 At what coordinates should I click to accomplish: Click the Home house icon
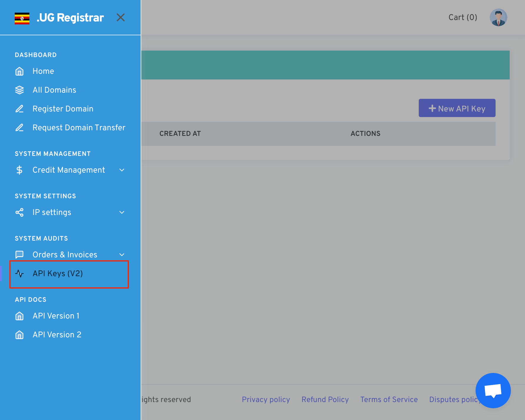(19, 71)
